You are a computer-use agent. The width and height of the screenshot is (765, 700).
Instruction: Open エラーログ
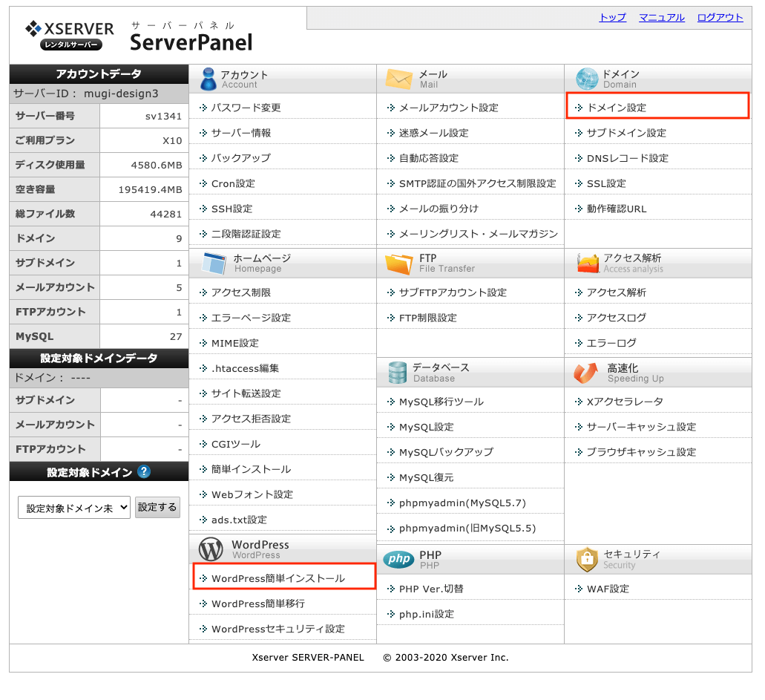click(612, 343)
